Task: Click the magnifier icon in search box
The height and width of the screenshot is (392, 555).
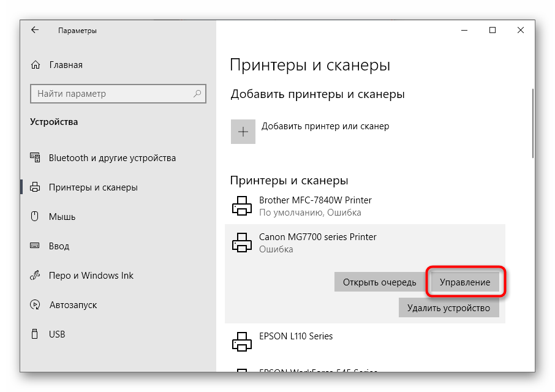Action: tap(197, 94)
